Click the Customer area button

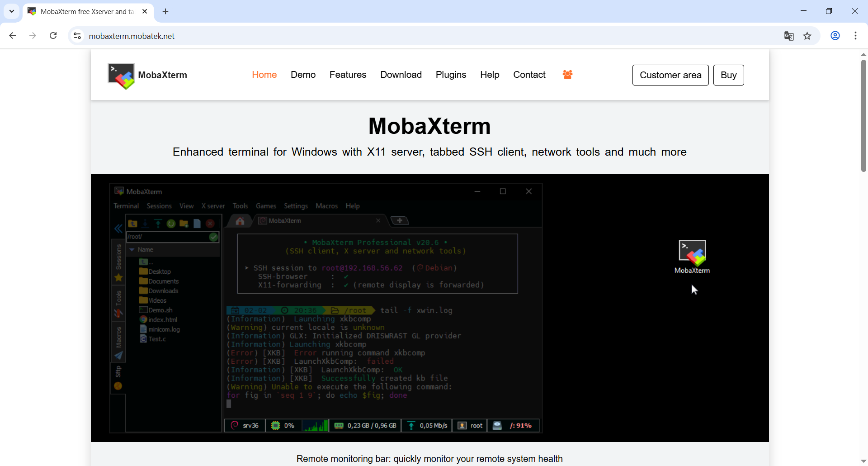pyautogui.click(x=670, y=75)
